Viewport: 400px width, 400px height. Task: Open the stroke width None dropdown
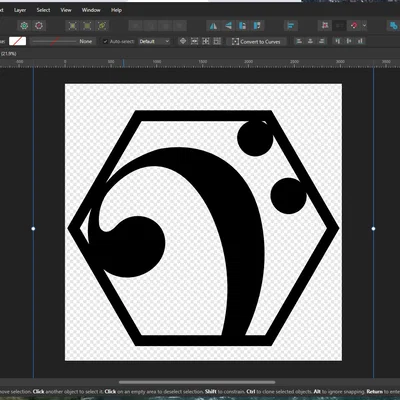(62, 41)
